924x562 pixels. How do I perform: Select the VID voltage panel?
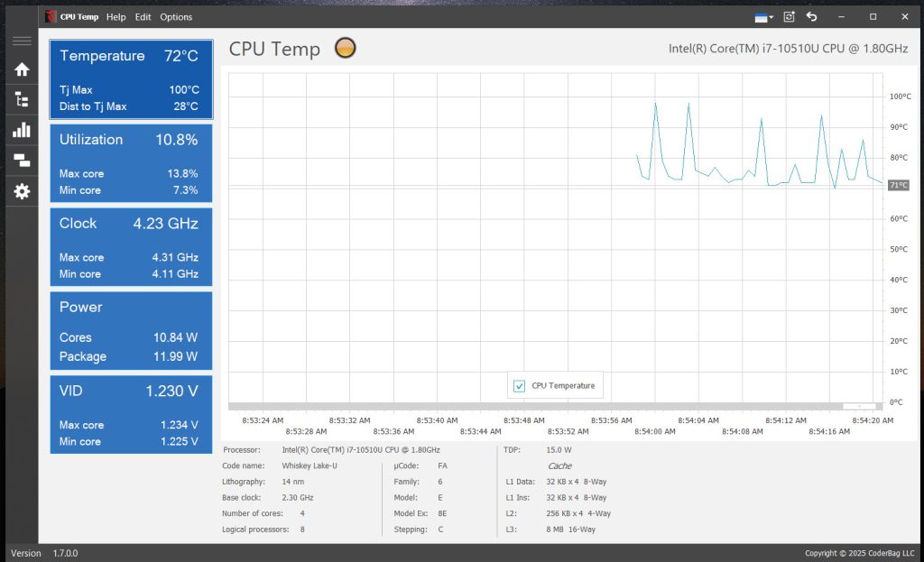coord(131,415)
